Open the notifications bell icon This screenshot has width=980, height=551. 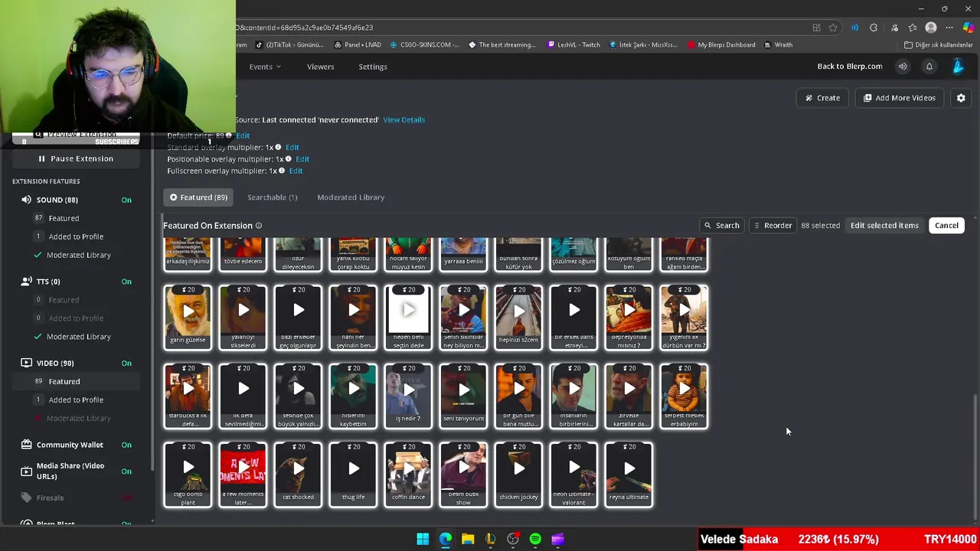[x=929, y=67]
